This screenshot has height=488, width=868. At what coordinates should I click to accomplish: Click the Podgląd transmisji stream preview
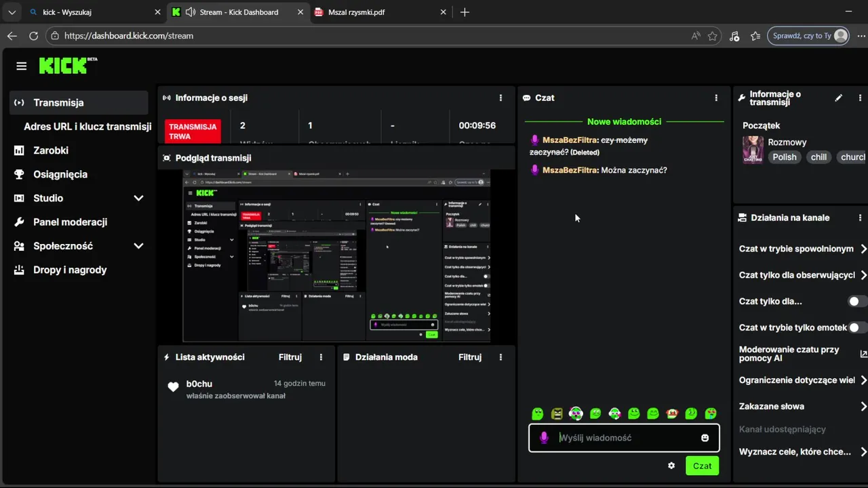pos(336,256)
